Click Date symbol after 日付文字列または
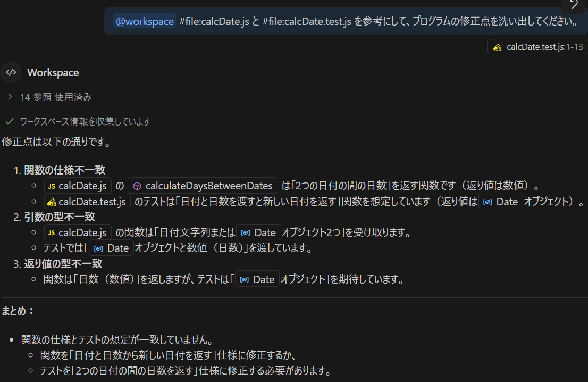The width and height of the screenshot is (588, 382). click(259, 232)
